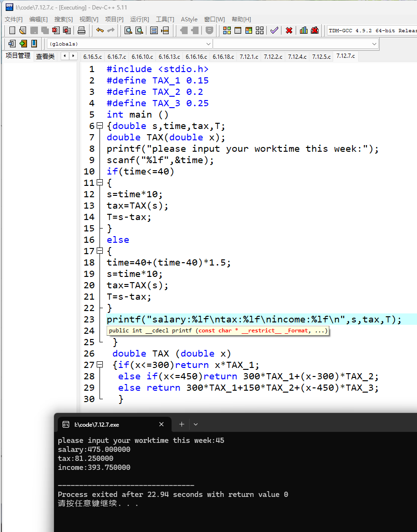Collapse the code fold at line 6
The height and width of the screenshot is (532, 417).
click(x=100, y=126)
